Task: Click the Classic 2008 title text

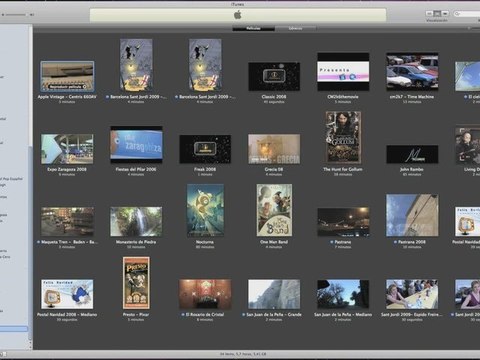Action: pos(274,97)
